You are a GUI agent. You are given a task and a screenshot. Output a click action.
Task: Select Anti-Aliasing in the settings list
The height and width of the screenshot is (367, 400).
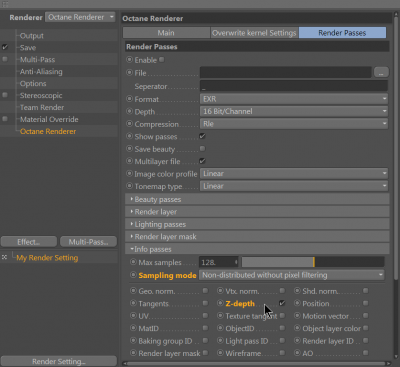41,72
